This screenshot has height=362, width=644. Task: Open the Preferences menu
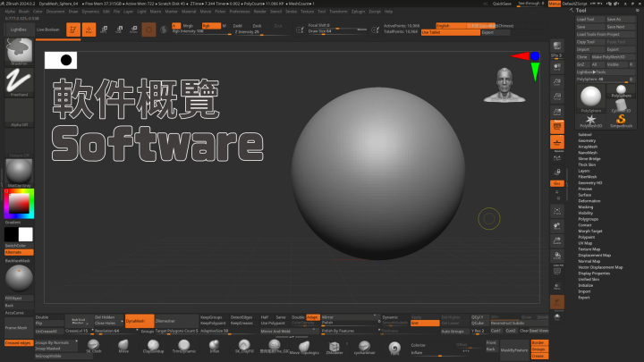[x=240, y=12]
